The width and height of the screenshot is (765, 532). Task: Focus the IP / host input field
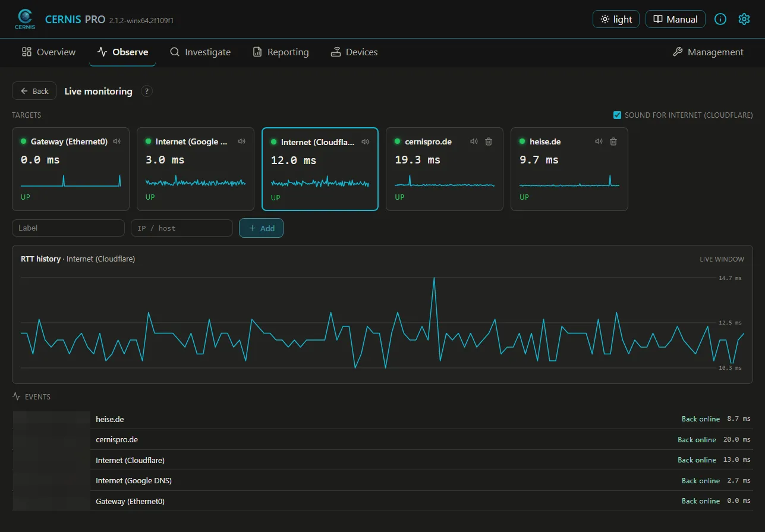point(182,228)
